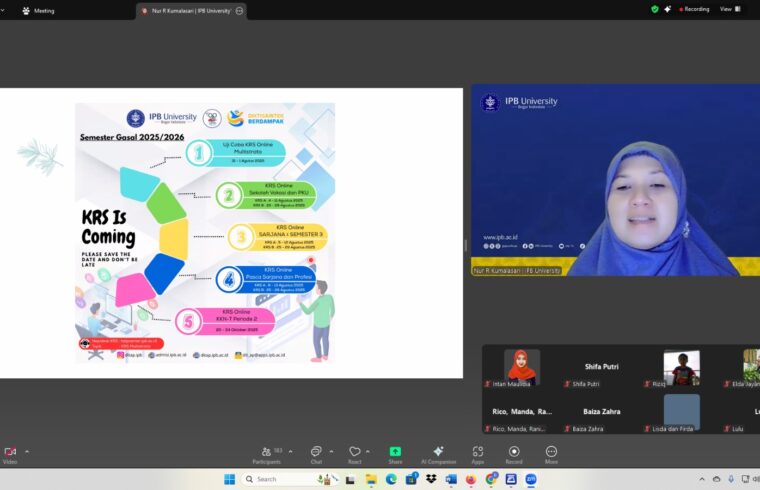This screenshot has width=760, height=490.
Task: Open the Chat panel
Action: pyautogui.click(x=316, y=452)
